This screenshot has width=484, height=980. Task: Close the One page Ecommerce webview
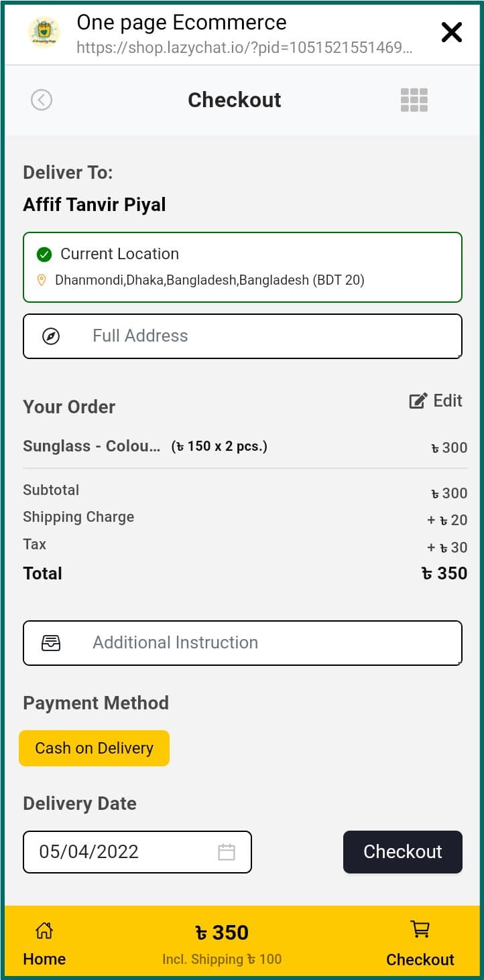(451, 32)
